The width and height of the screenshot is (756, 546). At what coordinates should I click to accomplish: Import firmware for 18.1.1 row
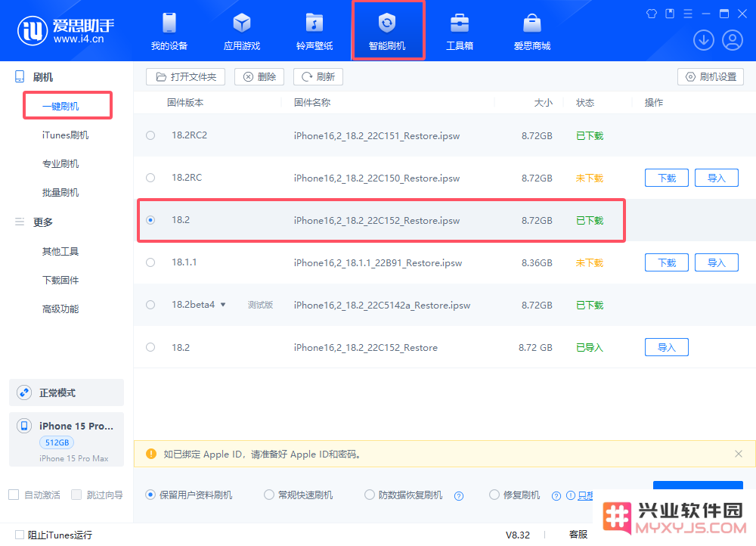click(717, 262)
